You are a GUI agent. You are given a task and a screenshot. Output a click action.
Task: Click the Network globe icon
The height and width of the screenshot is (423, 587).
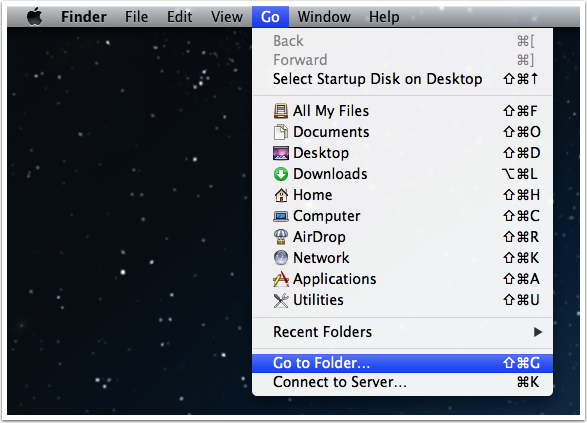[x=281, y=258]
